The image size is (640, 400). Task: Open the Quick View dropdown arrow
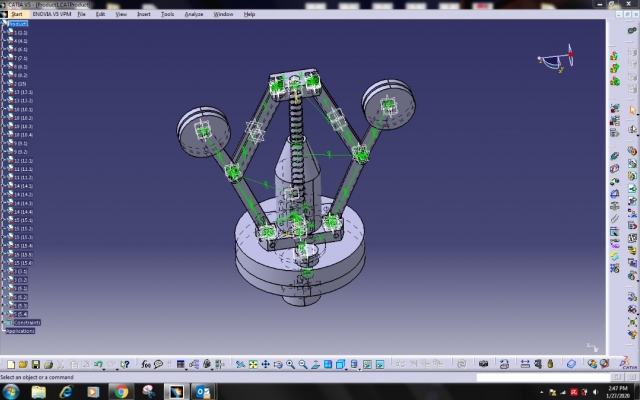tap(346, 368)
